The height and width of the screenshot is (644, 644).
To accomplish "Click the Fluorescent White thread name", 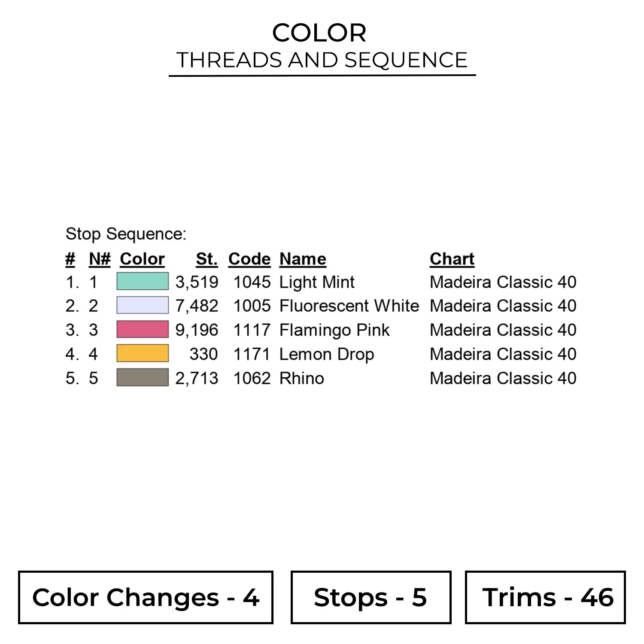I will point(349,306).
